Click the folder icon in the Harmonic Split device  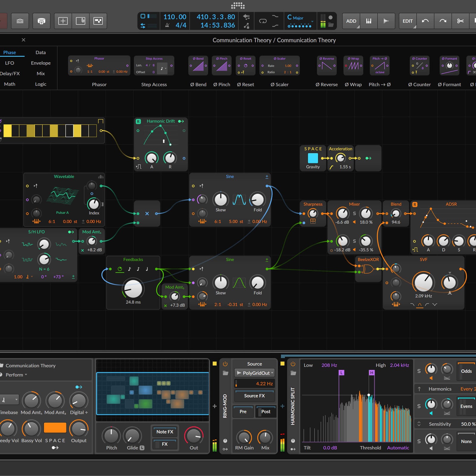(x=293, y=373)
